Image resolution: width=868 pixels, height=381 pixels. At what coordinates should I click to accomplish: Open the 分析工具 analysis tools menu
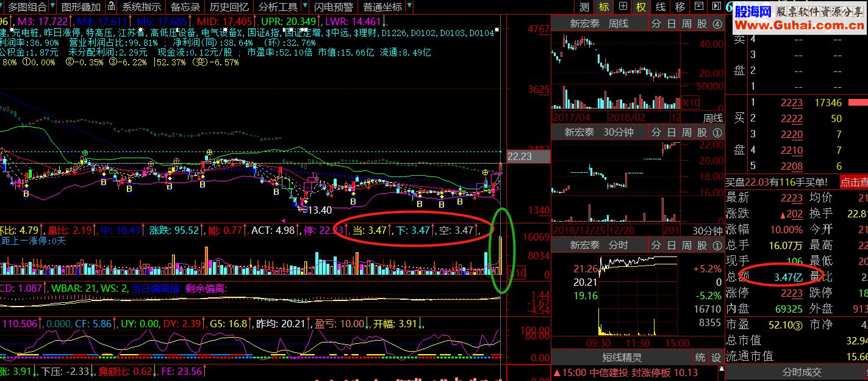point(278,7)
